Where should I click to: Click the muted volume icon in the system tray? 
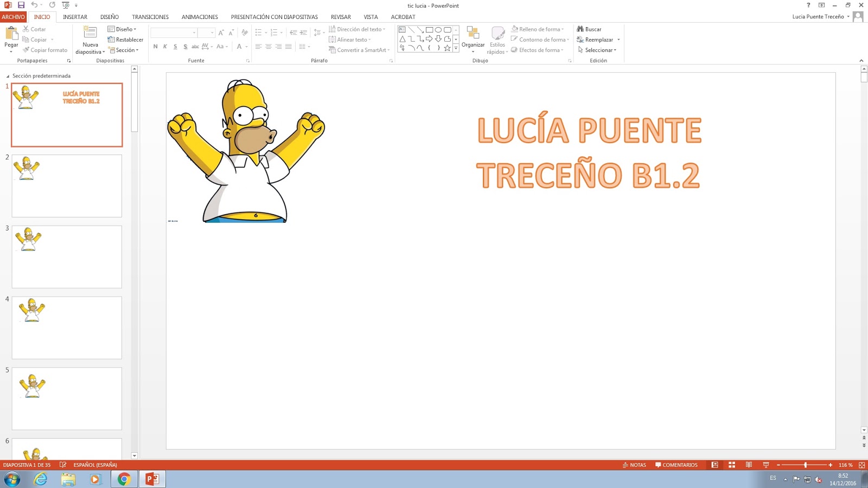(x=819, y=479)
